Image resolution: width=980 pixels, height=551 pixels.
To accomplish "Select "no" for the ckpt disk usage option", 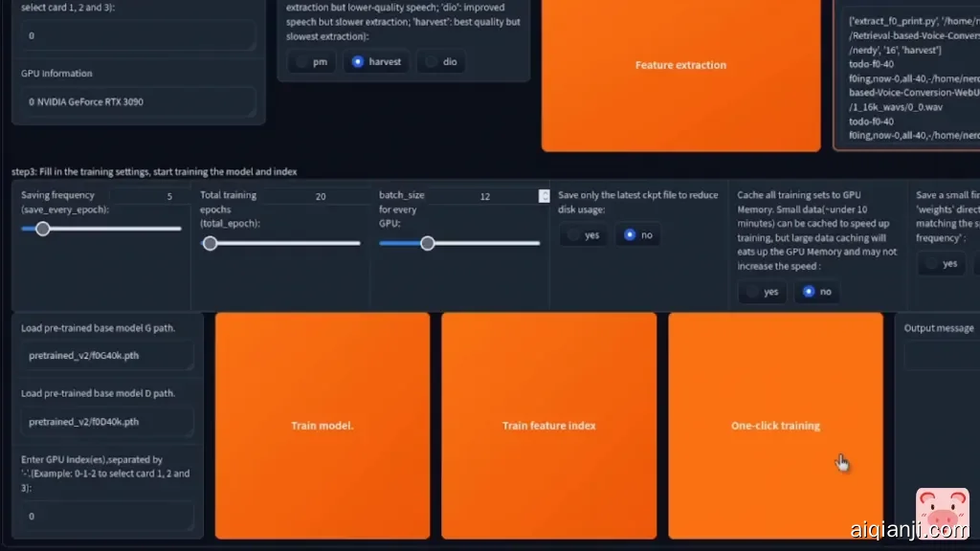I will pos(637,234).
